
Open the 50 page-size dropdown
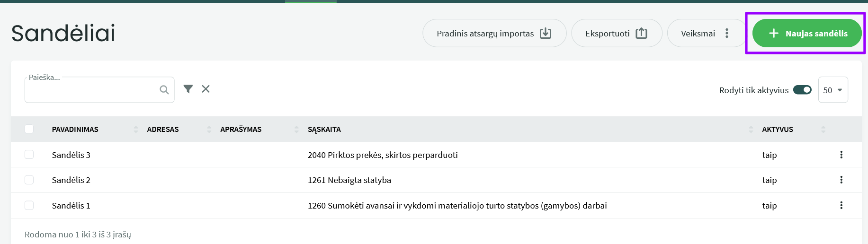point(833,90)
